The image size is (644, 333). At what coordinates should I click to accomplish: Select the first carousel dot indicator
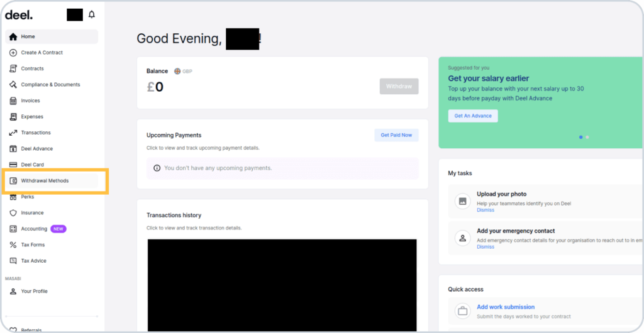580,138
